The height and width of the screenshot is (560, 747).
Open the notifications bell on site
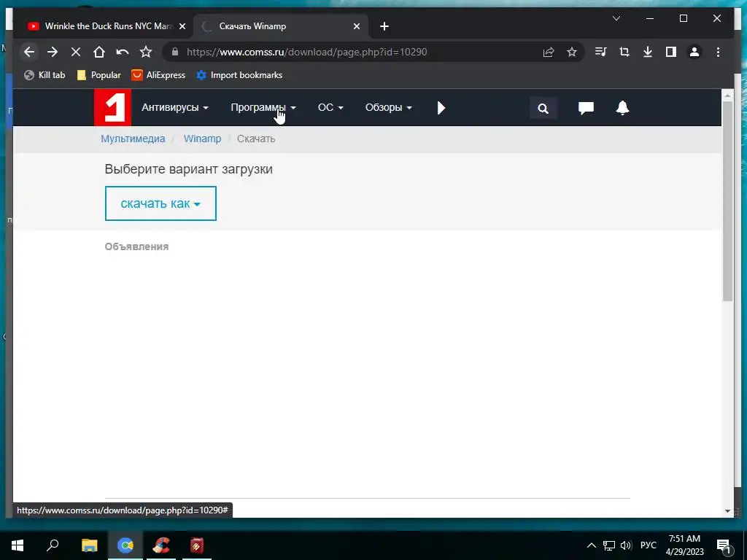tap(623, 108)
